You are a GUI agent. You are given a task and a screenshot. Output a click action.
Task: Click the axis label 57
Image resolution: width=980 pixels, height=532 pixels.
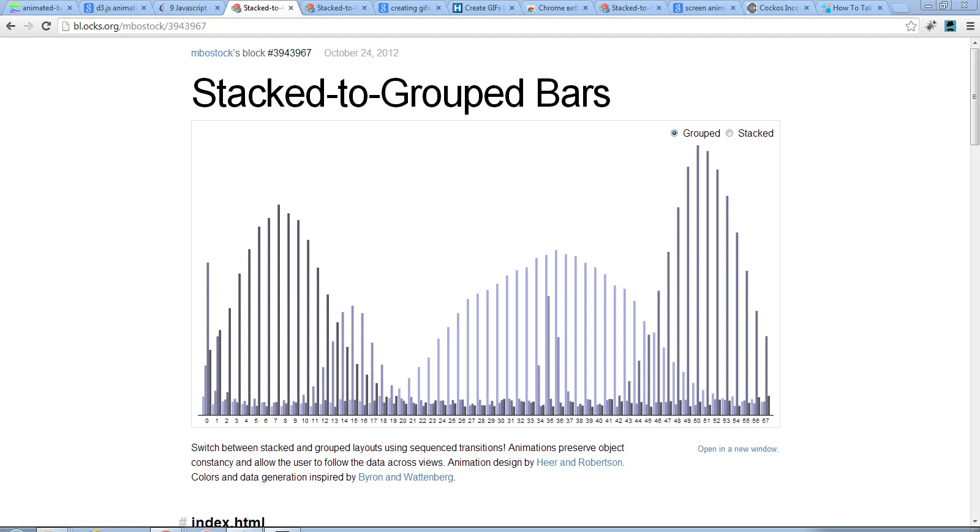766,420
